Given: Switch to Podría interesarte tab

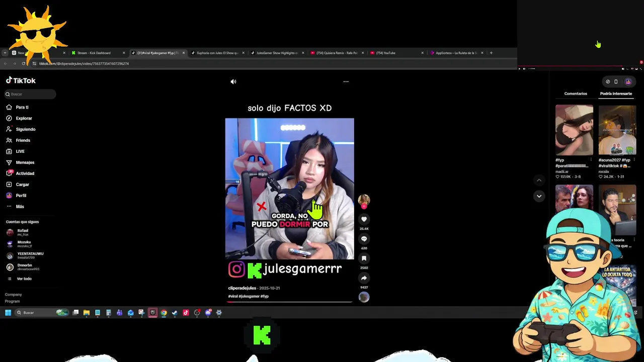Looking at the screenshot, I should [x=616, y=94].
